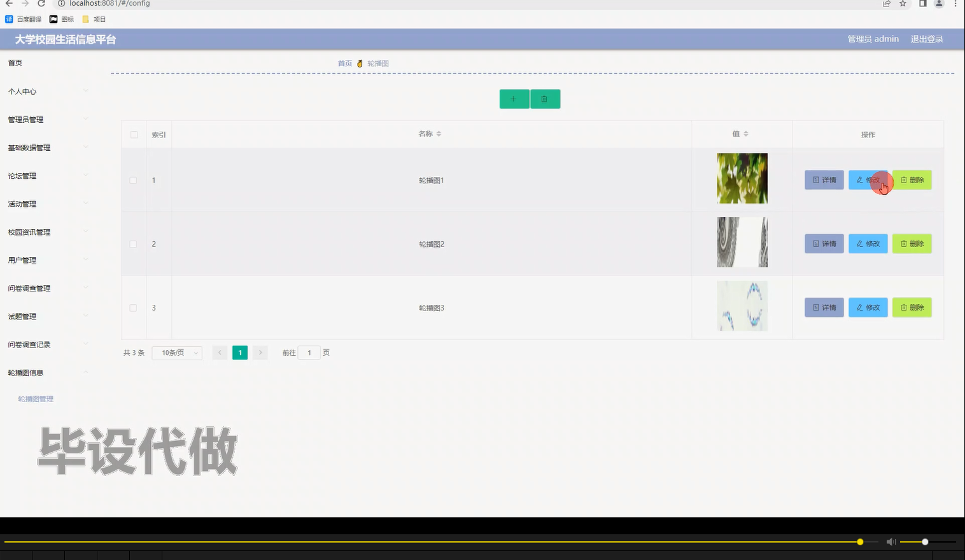Click 删除 button for 轮播图1
965x560 pixels.
tap(912, 180)
